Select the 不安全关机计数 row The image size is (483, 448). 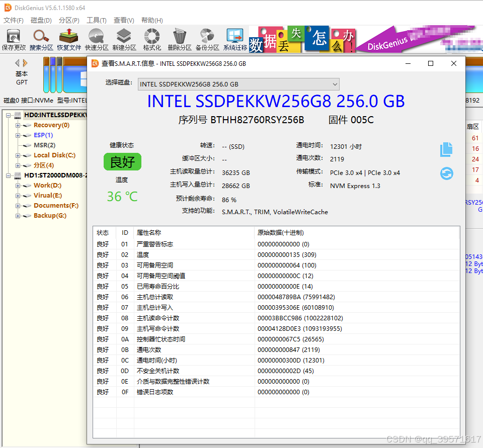276,371
